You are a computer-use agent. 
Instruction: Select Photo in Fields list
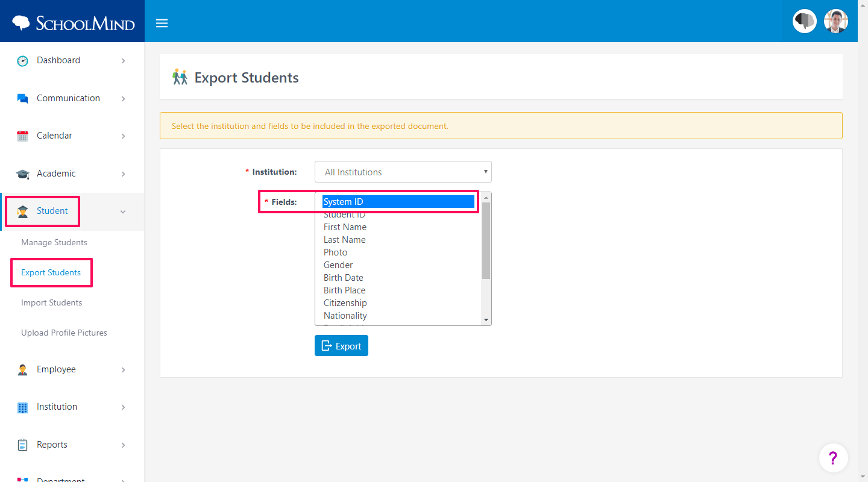pyautogui.click(x=398, y=252)
